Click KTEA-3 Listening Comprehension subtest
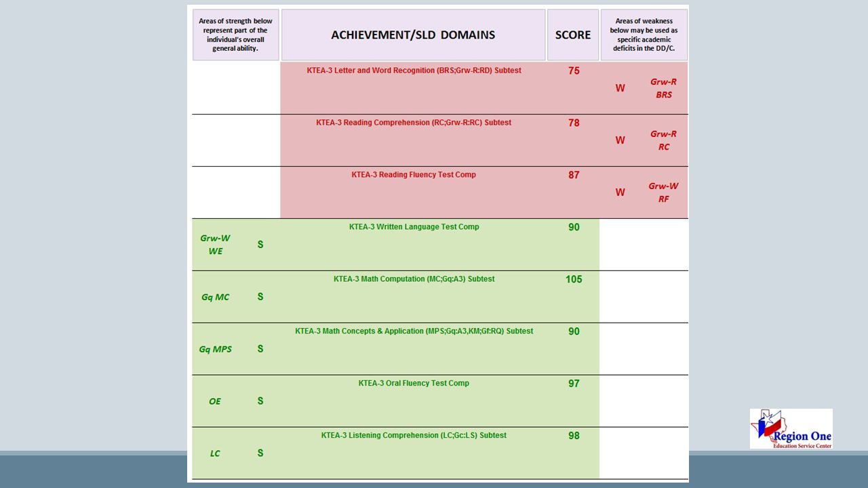 pyautogui.click(x=414, y=436)
